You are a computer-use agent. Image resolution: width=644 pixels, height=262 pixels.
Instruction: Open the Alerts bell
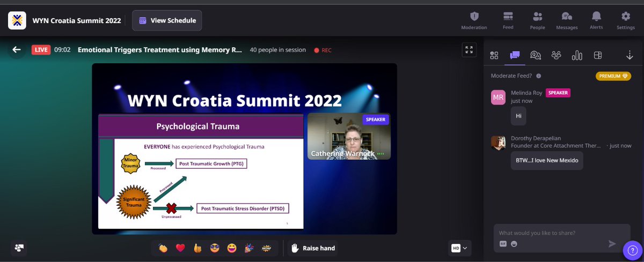click(596, 20)
